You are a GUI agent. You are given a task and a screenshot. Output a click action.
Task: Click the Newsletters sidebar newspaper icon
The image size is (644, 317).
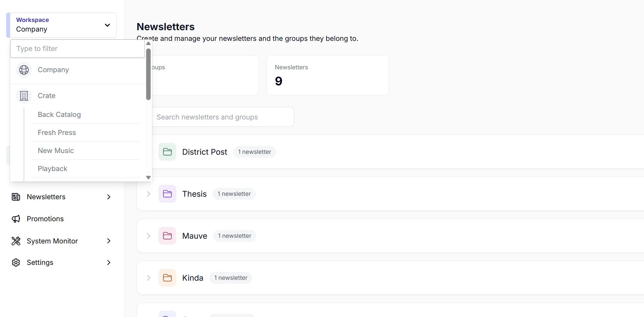coord(16,197)
